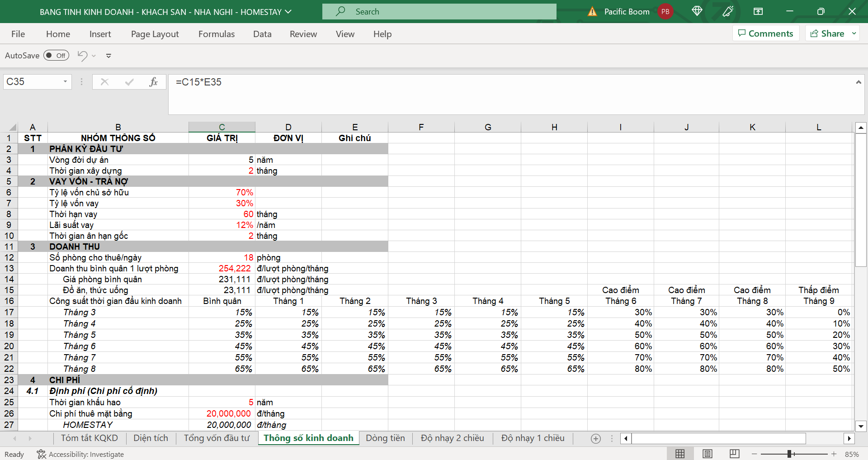Click the Share button

tap(827, 33)
